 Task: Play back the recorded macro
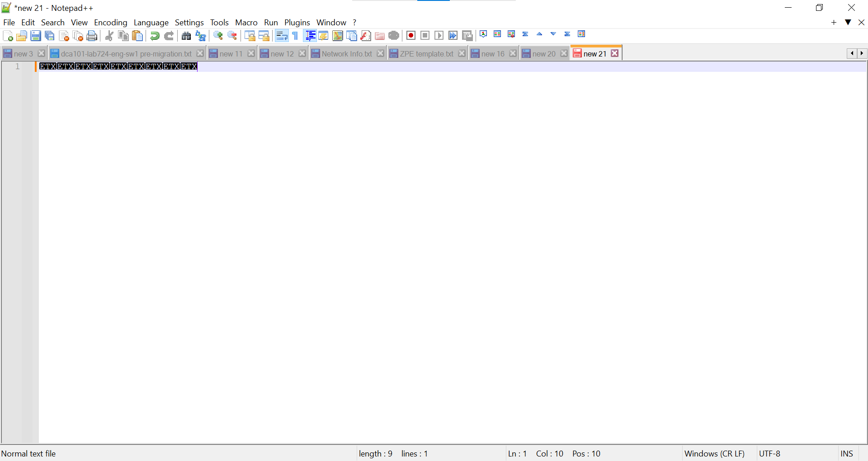[439, 35]
